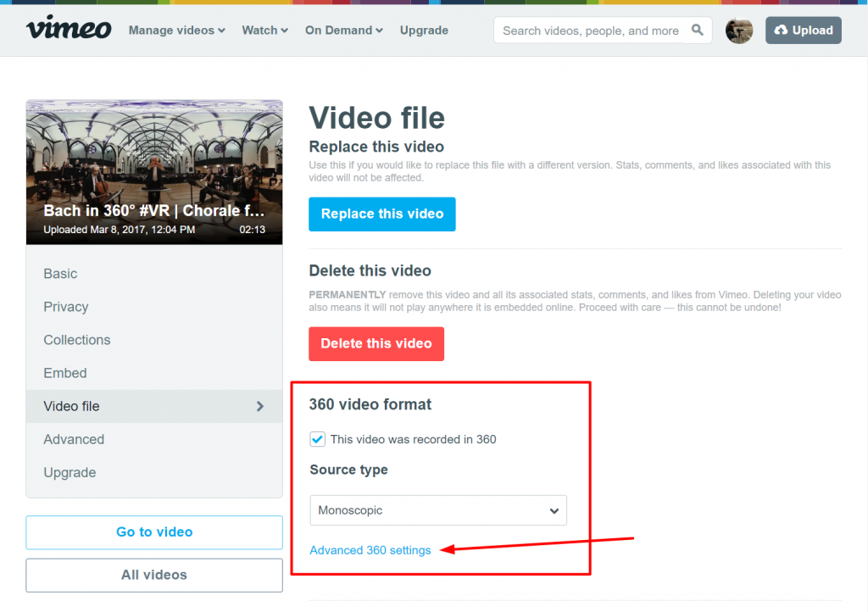Click the Upload button
The height and width of the screenshot is (612, 868).
click(x=804, y=31)
